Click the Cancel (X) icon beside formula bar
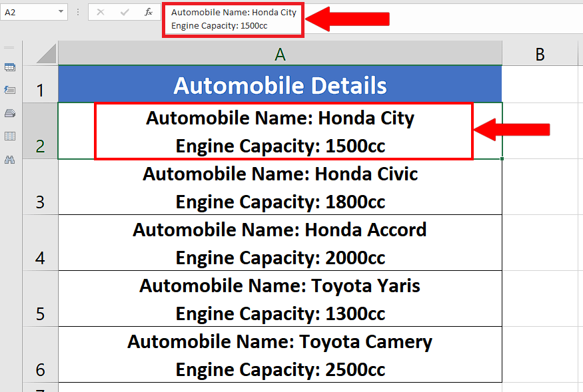Image resolution: width=583 pixels, height=392 pixels. coord(100,12)
